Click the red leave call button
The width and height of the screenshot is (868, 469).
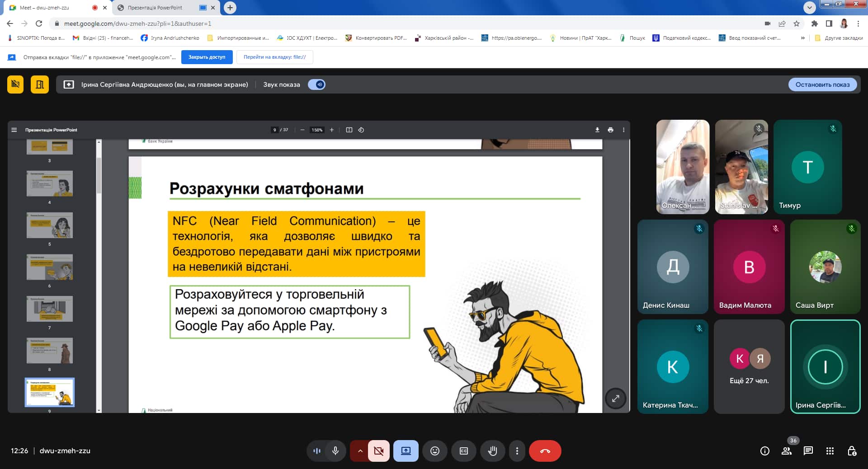545,451
